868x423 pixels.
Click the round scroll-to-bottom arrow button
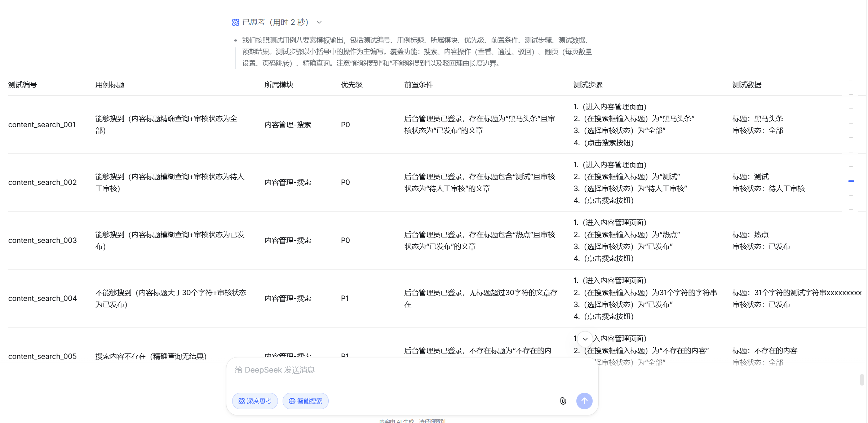click(x=585, y=339)
